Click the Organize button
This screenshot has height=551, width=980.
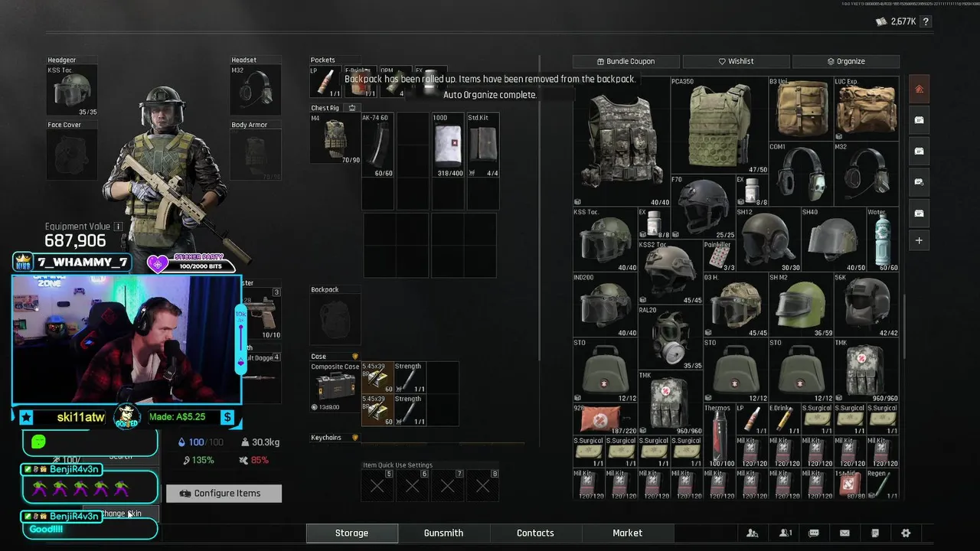(846, 61)
